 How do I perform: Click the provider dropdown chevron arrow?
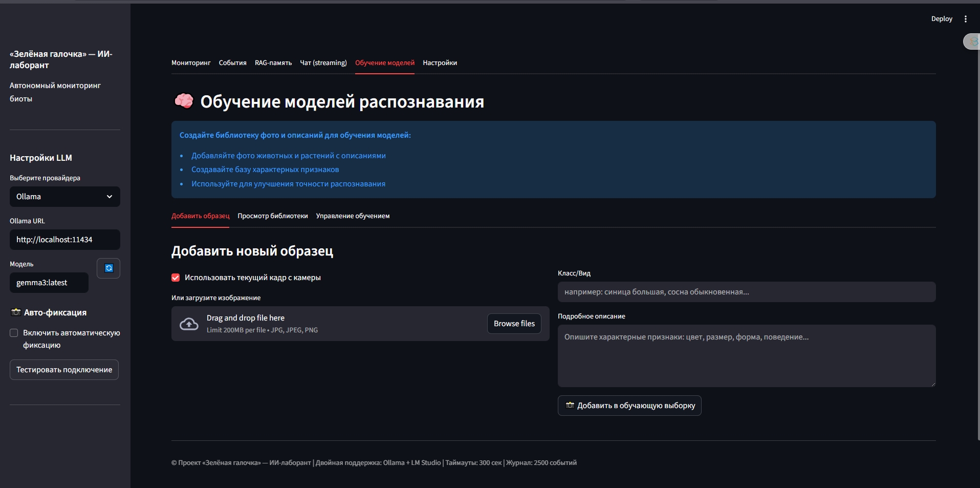109,197
